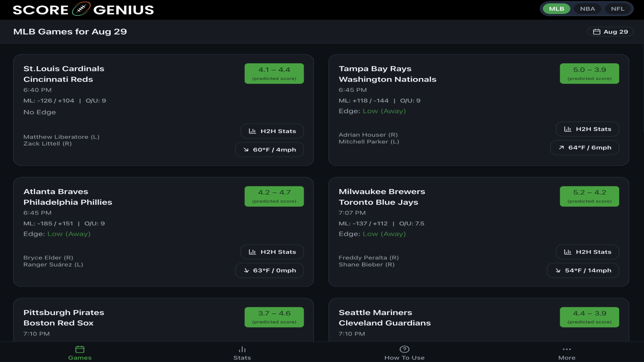This screenshot has height=362, width=644.
Task: Click the chart icon on Cardinals H2H Stats button
Action: pyautogui.click(x=252, y=131)
